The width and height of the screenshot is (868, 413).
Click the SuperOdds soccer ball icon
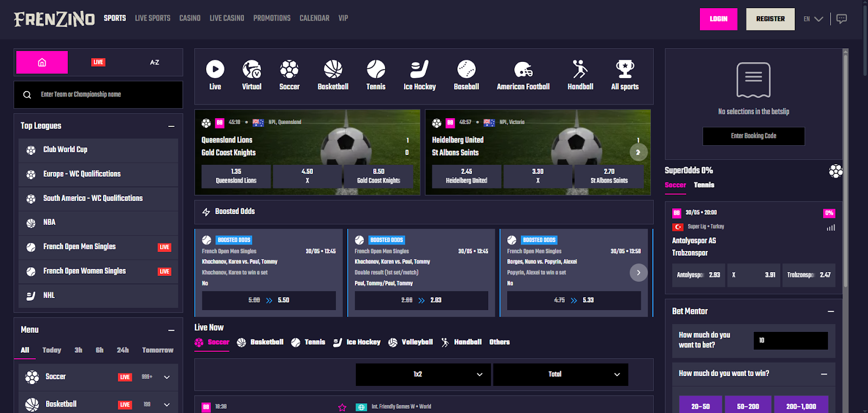pyautogui.click(x=835, y=171)
